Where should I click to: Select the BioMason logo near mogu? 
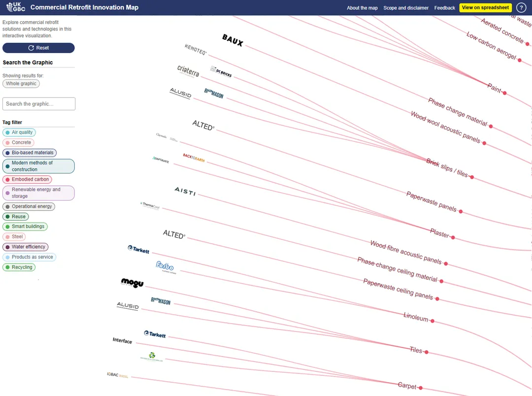[x=161, y=301]
